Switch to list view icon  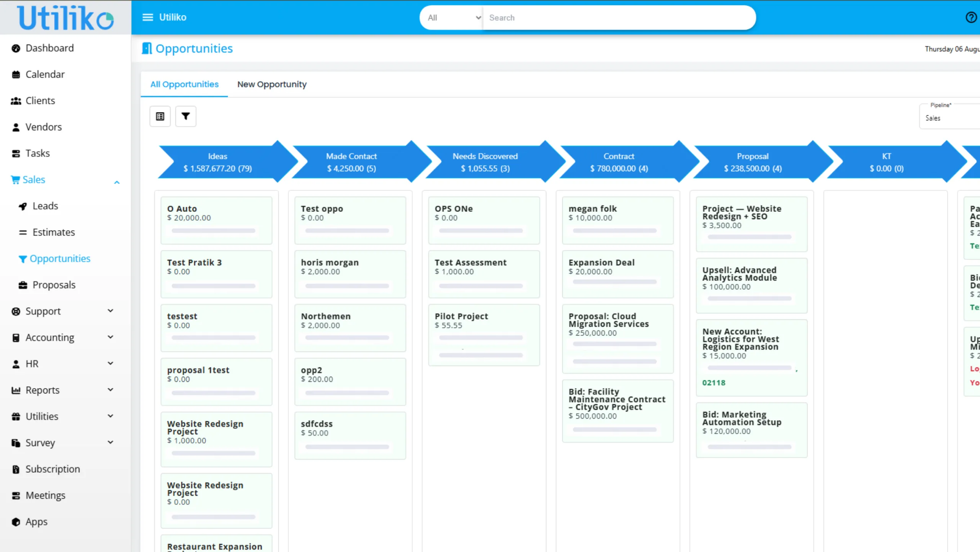pyautogui.click(x=160, y=116)
